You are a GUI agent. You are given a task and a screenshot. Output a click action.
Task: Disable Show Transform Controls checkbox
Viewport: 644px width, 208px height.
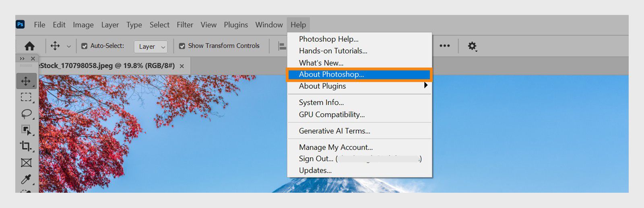click(x=182, y=46)
